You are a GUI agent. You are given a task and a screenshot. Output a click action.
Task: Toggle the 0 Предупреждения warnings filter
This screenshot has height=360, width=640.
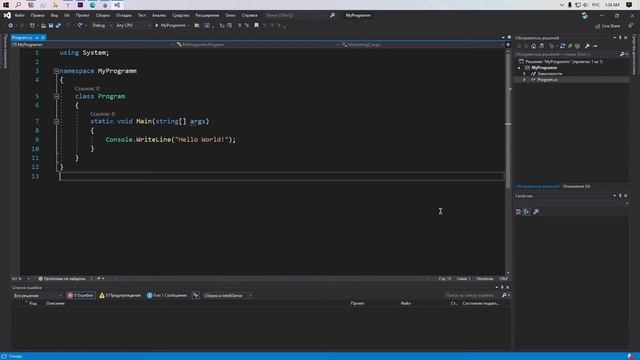tap(120, 296)
